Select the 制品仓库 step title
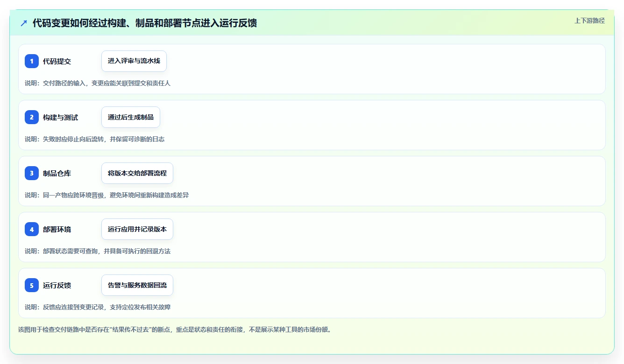The width and height of the screenshot is (624, 364). tap(57, 173)
